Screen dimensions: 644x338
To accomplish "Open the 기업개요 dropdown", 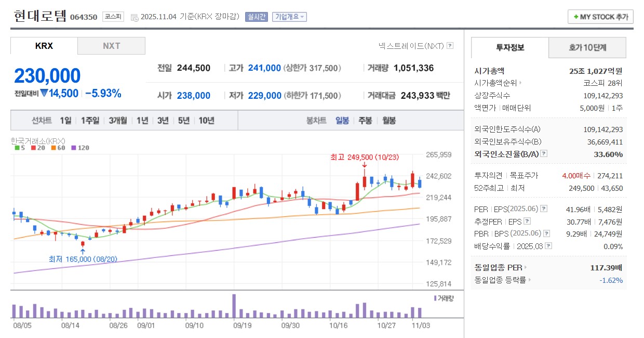I will coord(289,16).
